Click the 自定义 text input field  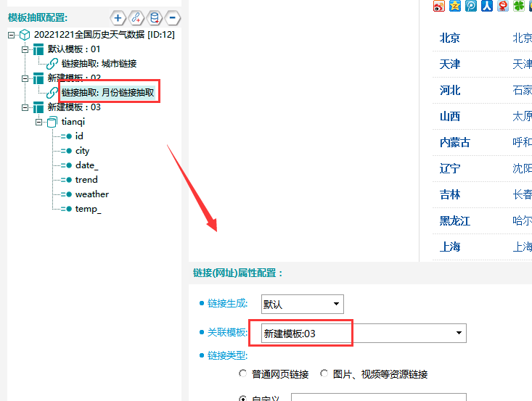[x=377, y=397]
